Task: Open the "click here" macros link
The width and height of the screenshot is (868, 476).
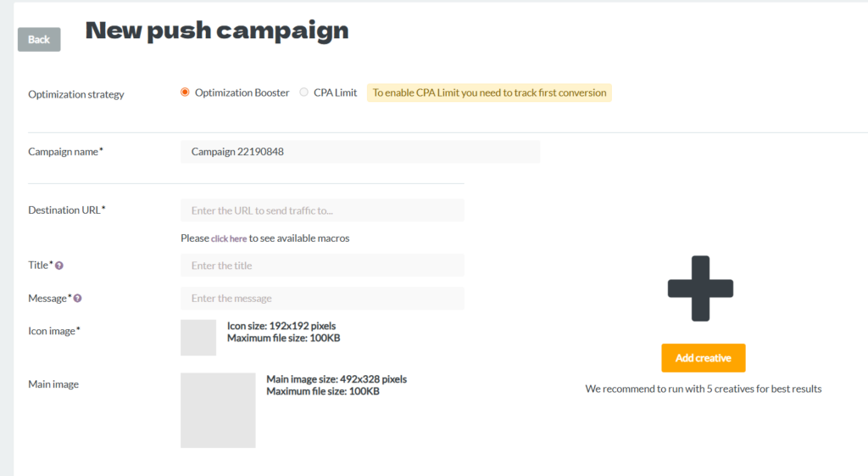Action: (x=229, y=238)
